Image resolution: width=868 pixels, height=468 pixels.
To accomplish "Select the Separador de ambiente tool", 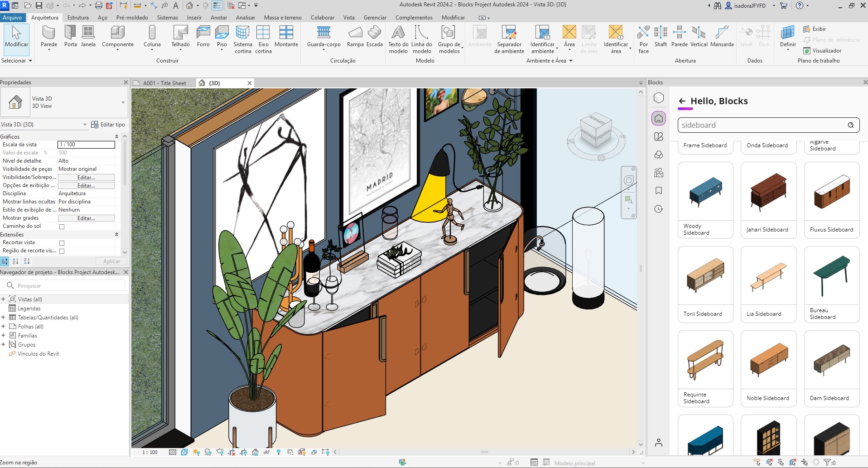I will pos(509,39).
